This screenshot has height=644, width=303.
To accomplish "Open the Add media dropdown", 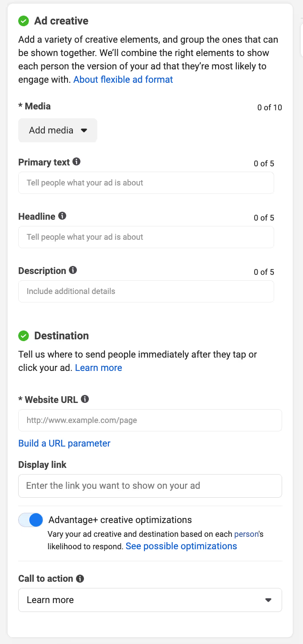I will click(58, 130).
